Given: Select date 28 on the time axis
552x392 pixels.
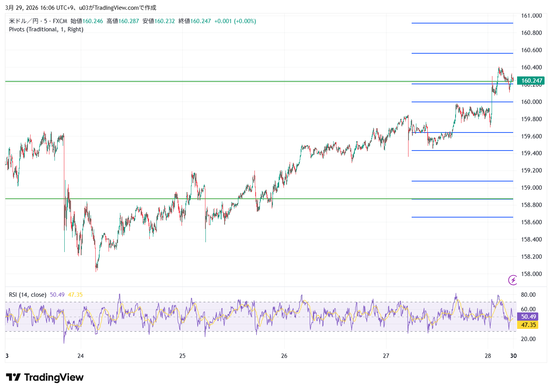Looking at the screenshot, I should [488, 356].
